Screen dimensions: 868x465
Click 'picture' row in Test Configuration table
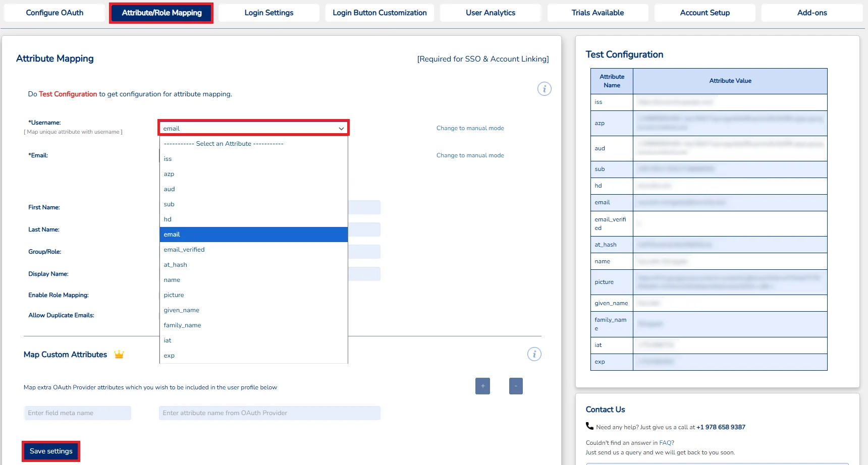pyautogui.click(x=709, y=282)
